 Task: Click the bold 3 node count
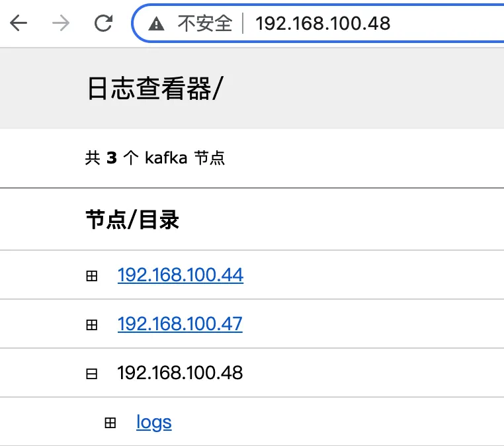(111, 158)
